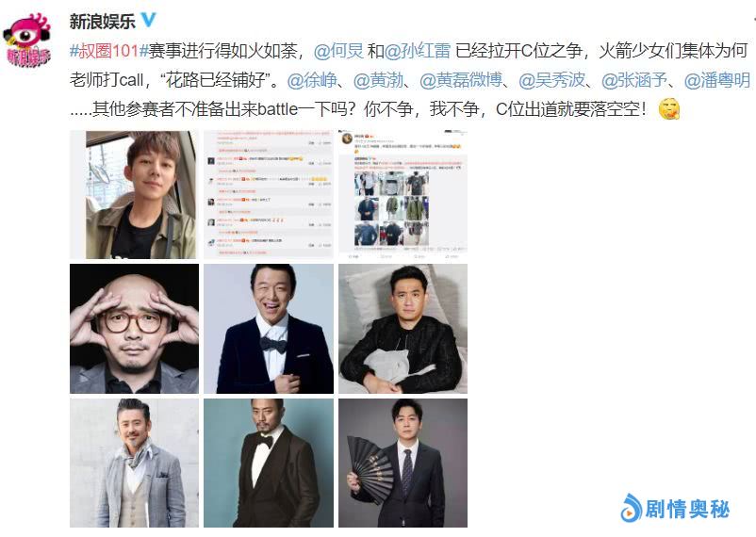Open the comments screenshot thumbnail

[269, 194]
